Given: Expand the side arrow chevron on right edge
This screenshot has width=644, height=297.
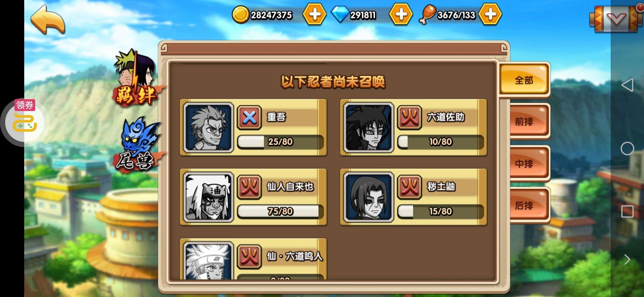Looking at the screenshot, I should 627,259.
